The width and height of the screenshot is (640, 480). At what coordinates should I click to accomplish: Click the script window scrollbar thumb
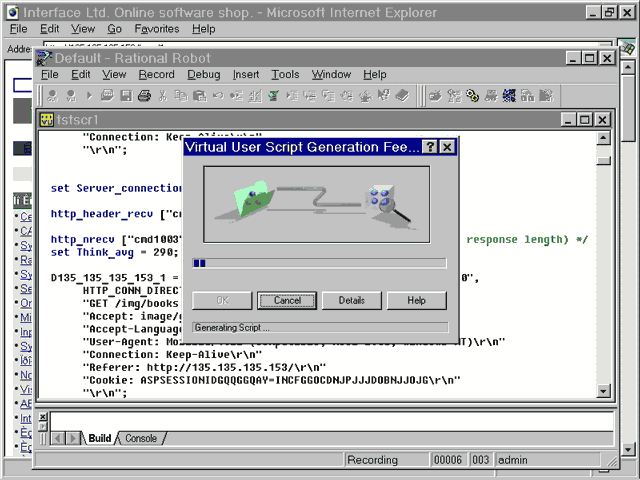coord(603,161)
